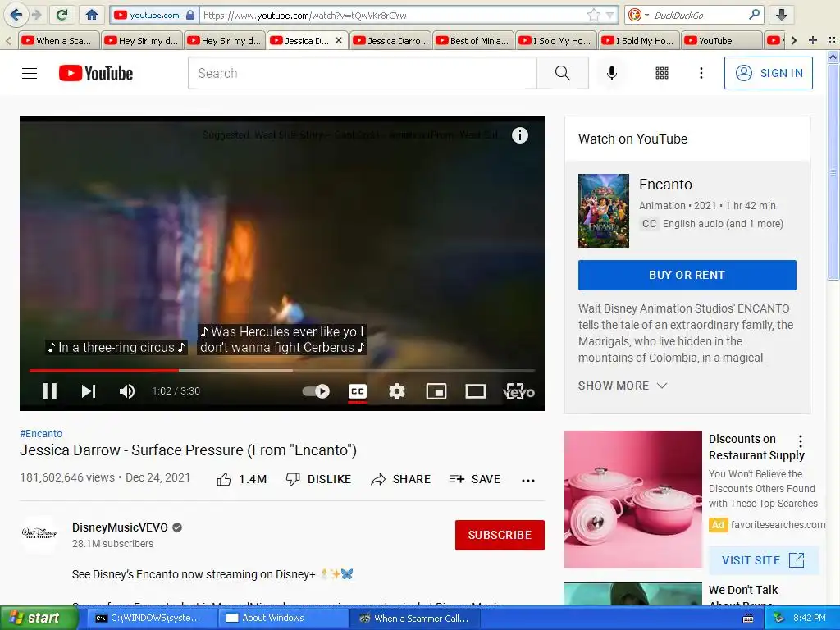Like the video with thumbs up
The width and height of the screenshot is (840, 630).
click(242, 479)
